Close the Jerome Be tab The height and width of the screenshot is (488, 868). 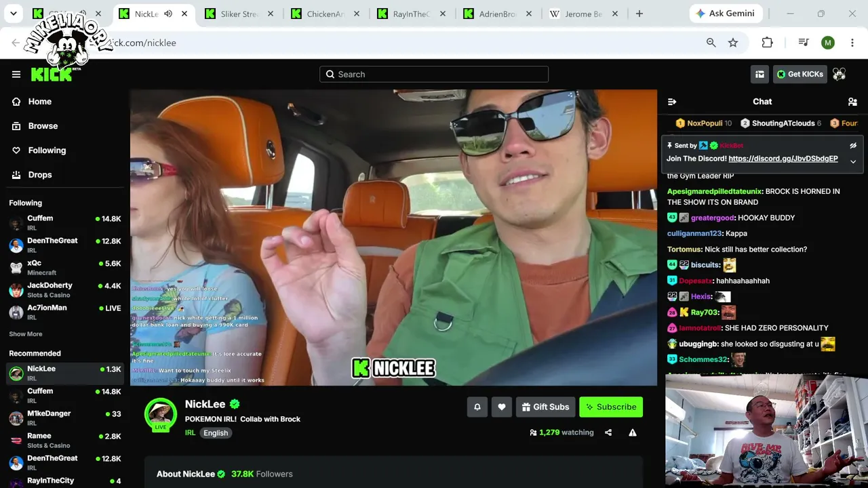614,14
